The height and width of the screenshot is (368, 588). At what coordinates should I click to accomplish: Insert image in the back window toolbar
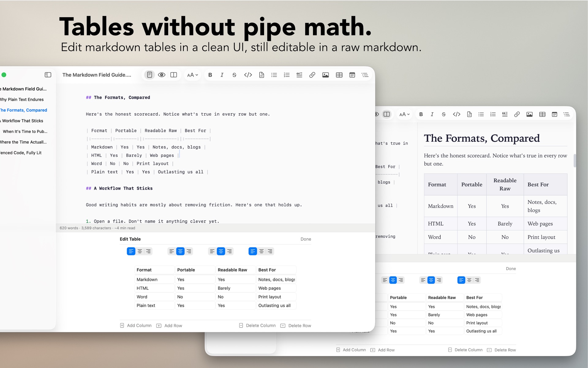[x=530, y=114]
